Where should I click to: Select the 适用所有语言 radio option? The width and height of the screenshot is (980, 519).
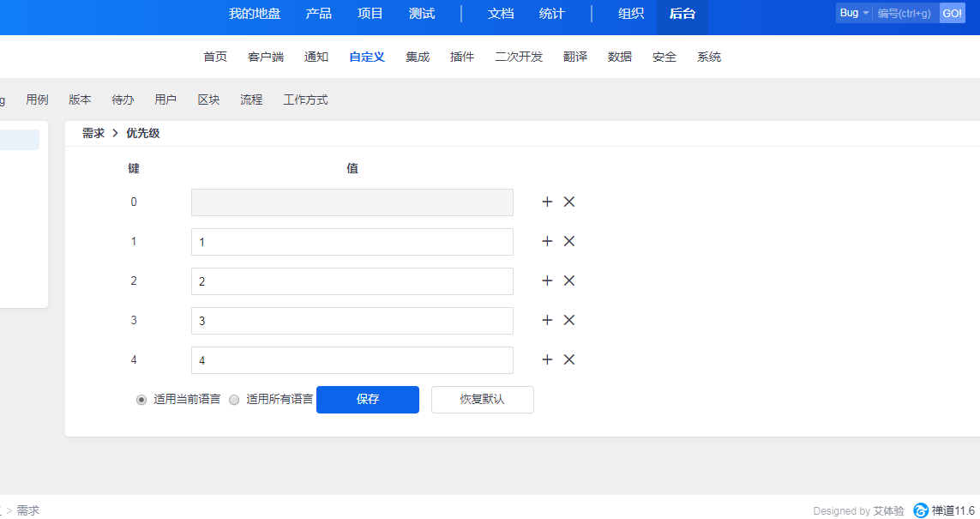[234, 400]
